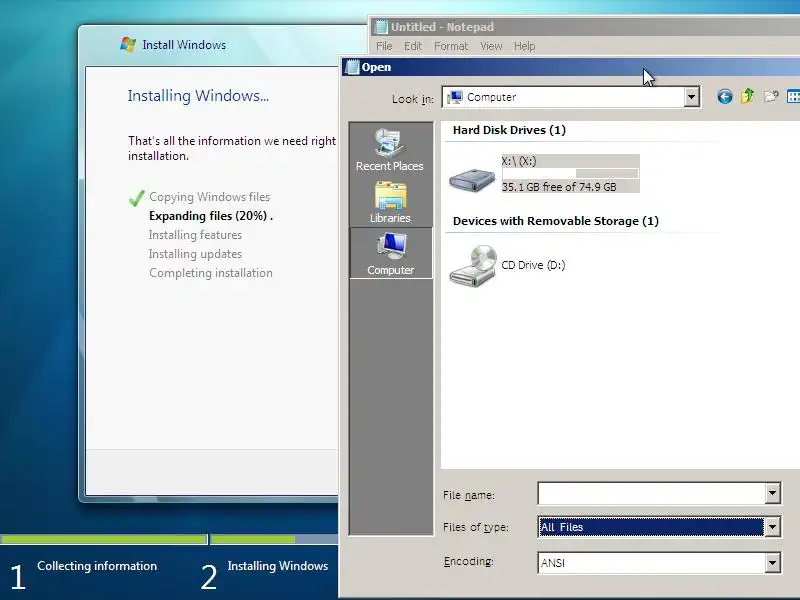Click the Untitled - Notepad title bar

pyautogui.click(x=584, y=27)
